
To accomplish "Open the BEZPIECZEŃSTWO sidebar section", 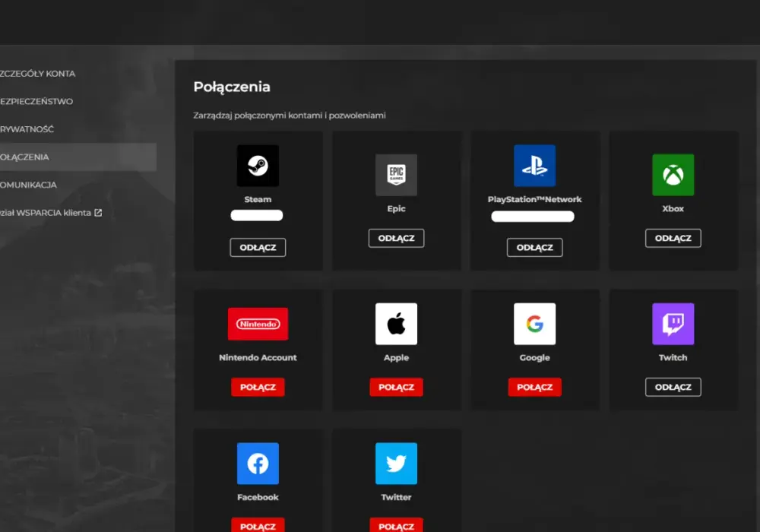I will tap(36, 101).
